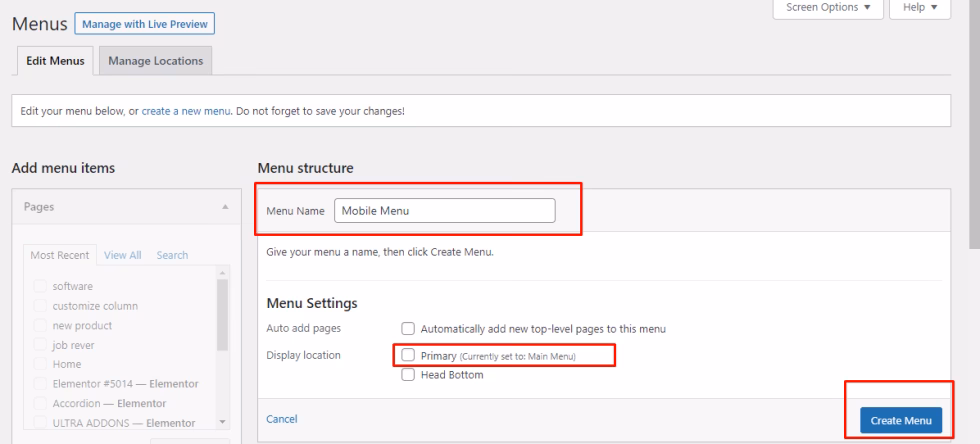Switch to the Manage Locations tab
The image size is (980, 444).
click(x=155, y=61)
